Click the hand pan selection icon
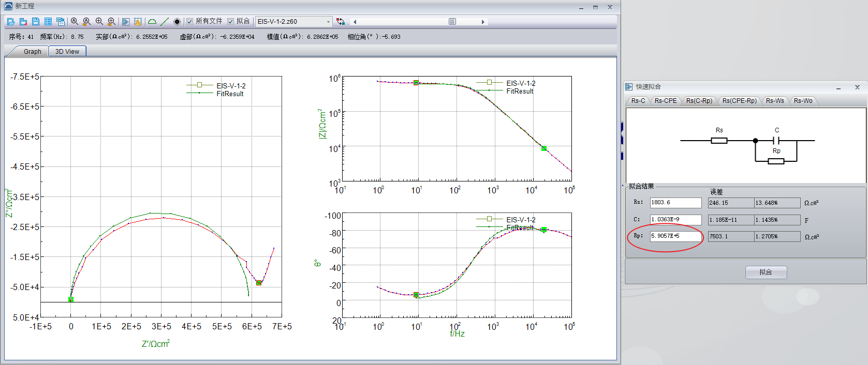 point(138,22)
